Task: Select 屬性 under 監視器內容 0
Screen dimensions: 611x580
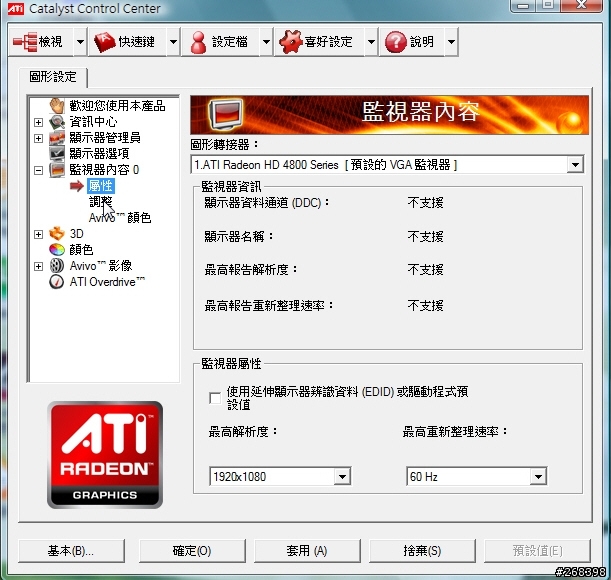Action: [101, 186]
